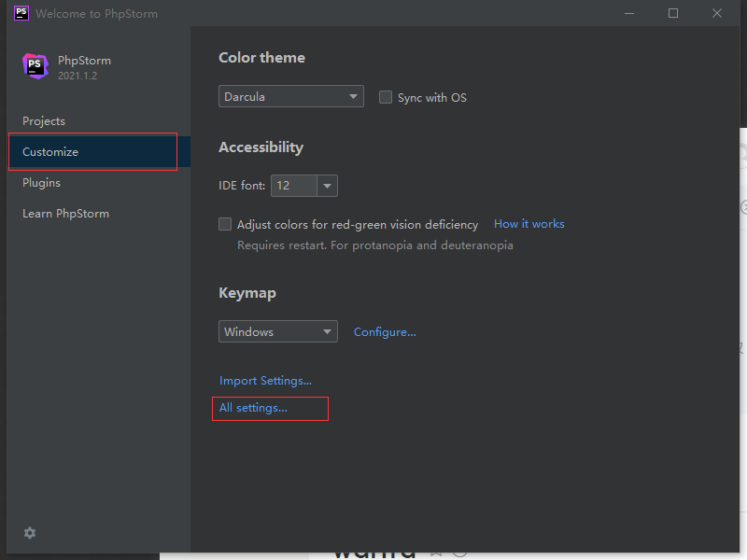Enable Sync with OS checkbox
The height and width of the screenshot is (560, 747).
tap(386, 97)
